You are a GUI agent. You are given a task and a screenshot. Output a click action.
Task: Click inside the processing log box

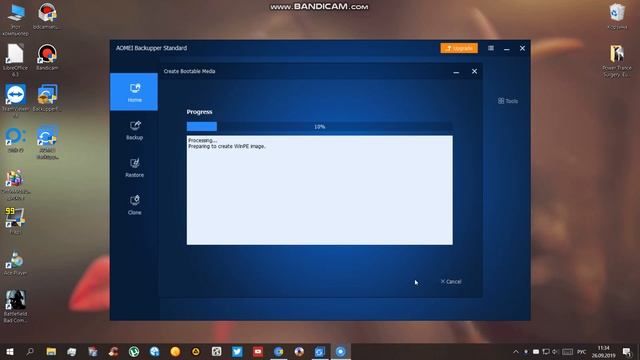pyautogui.click(x=320, y=190)
